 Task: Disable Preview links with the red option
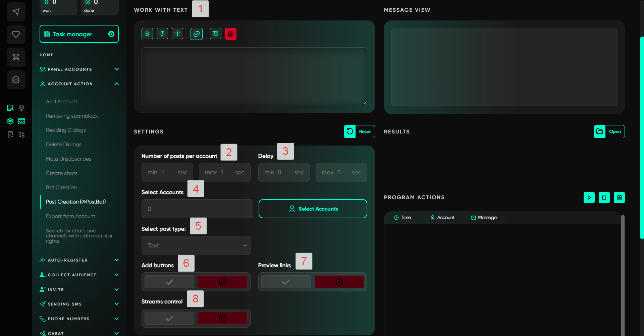tap(339, 282)
